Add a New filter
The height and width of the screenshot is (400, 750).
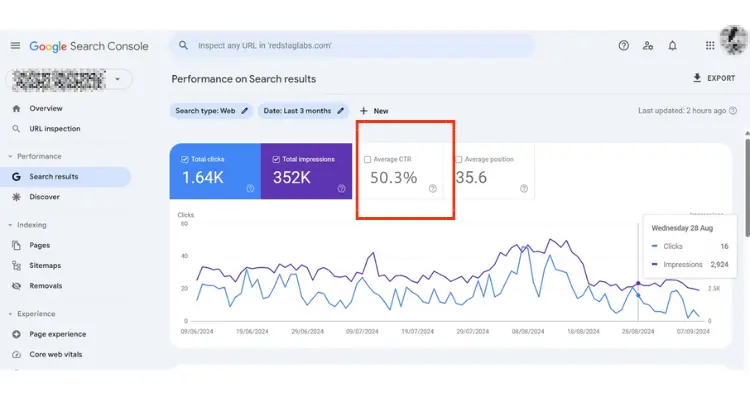[374, 111]
